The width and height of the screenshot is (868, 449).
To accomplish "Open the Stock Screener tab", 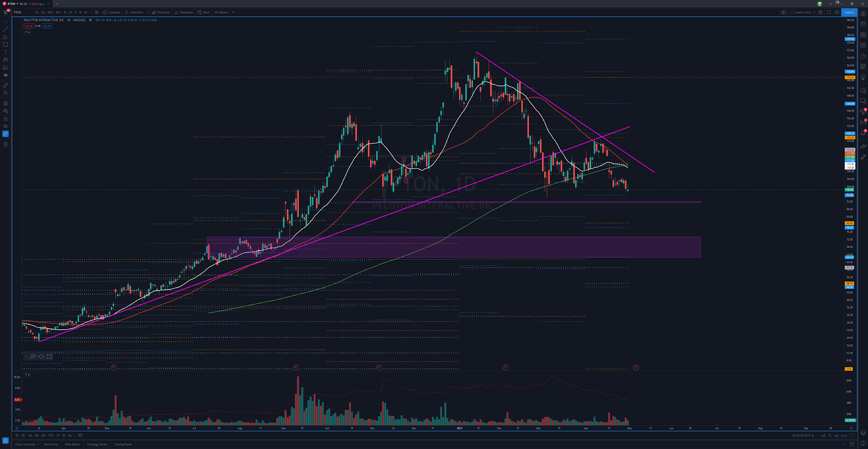I will 25,444.
